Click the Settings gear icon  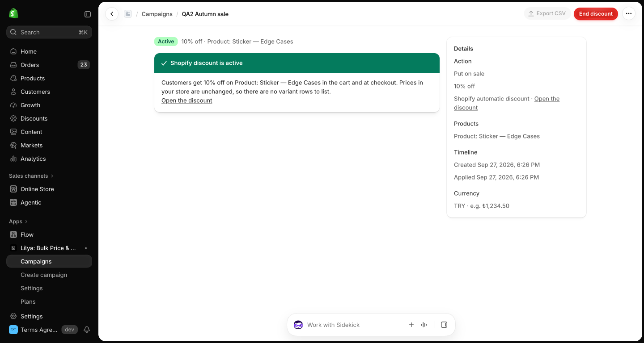[x=13, y=316]
